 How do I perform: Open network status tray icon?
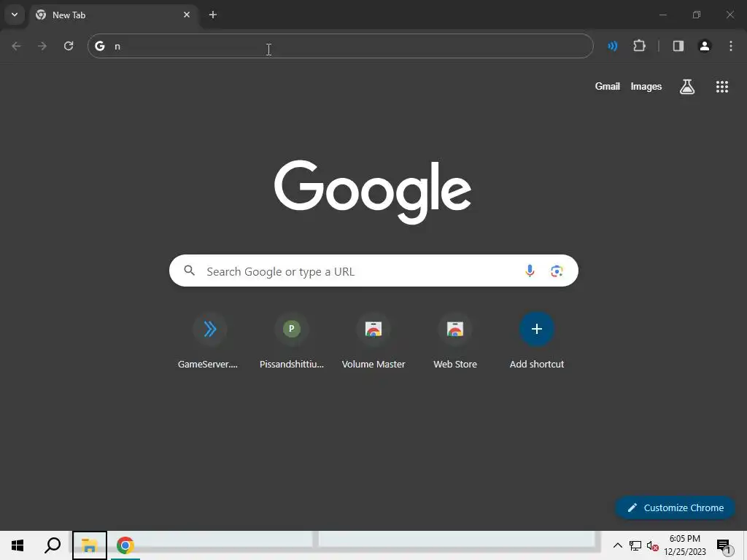635,545
